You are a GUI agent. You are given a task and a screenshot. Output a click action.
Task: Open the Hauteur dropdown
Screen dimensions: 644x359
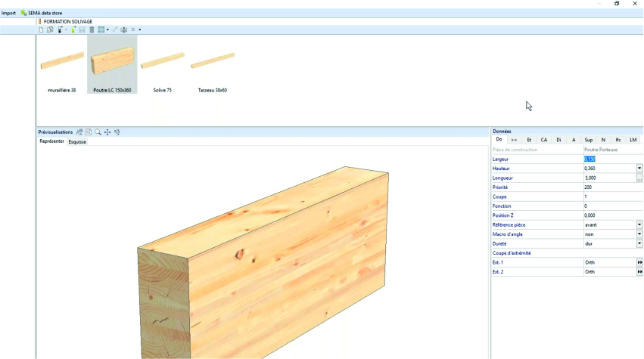[639, 169]
